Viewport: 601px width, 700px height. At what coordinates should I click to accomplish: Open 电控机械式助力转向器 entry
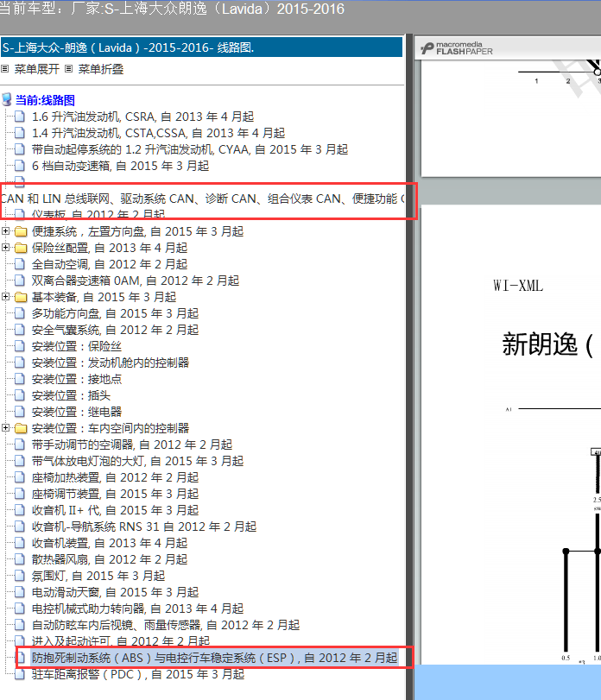(x=137, y=609)
